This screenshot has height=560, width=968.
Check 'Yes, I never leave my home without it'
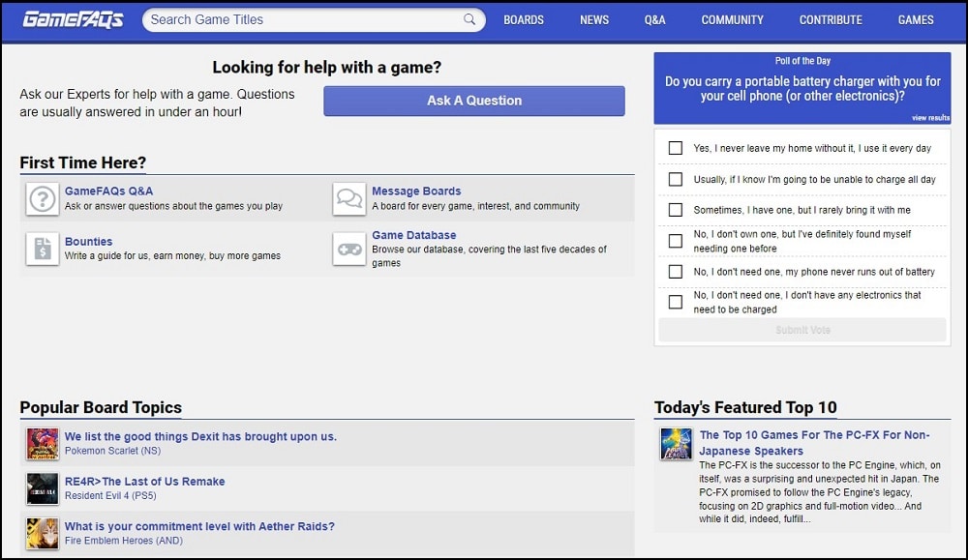[676, 148]
